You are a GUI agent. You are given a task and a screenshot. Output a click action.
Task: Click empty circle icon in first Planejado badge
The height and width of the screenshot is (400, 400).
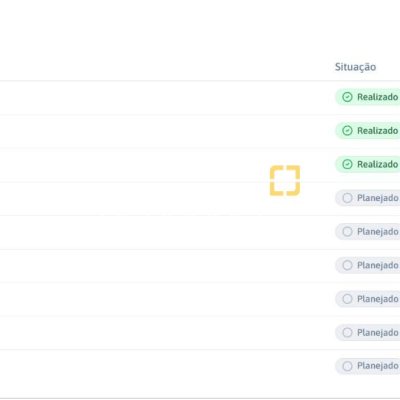[347, 198]
